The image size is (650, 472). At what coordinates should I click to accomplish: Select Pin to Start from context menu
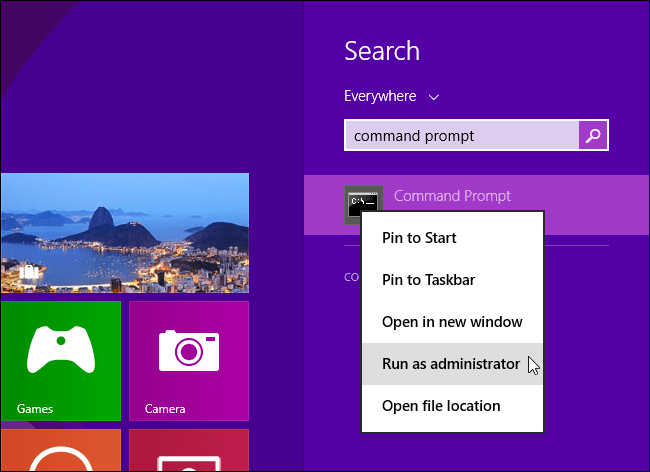[x=419, y=238]
